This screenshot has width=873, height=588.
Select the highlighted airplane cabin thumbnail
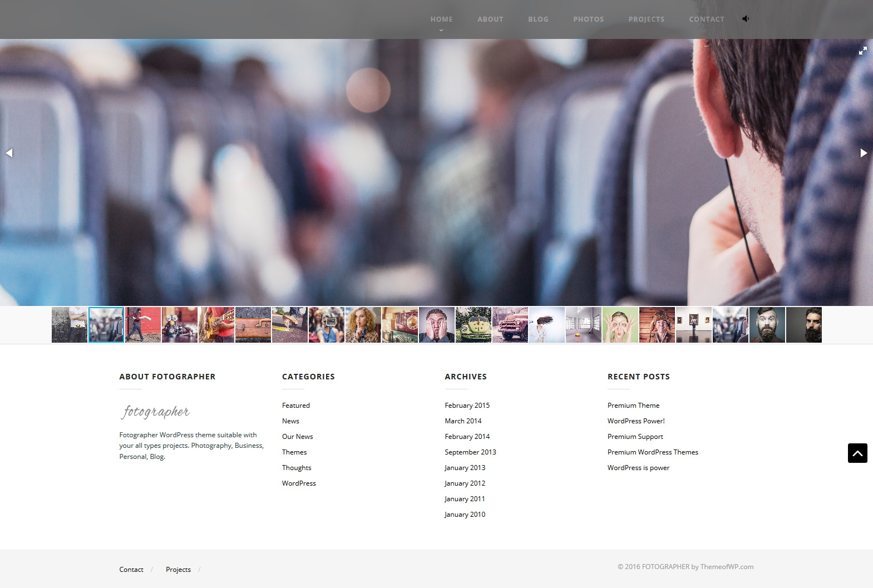(106, 325)
